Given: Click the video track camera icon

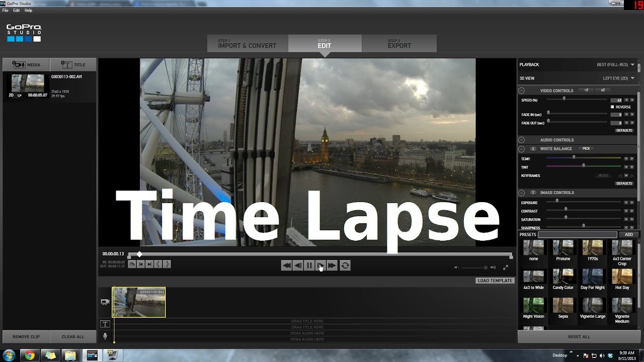Looking at the screenshot, I should click(x=105, y=302).
